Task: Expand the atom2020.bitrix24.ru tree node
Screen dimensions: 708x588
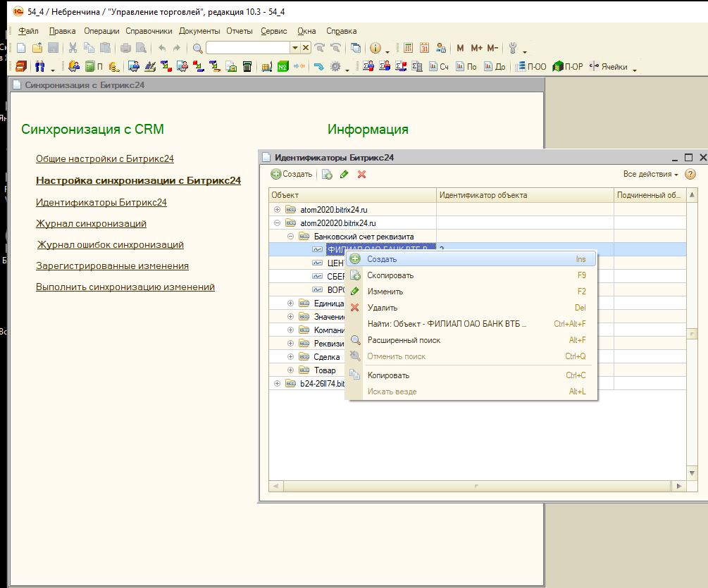Action: click(x=277, y=209)
